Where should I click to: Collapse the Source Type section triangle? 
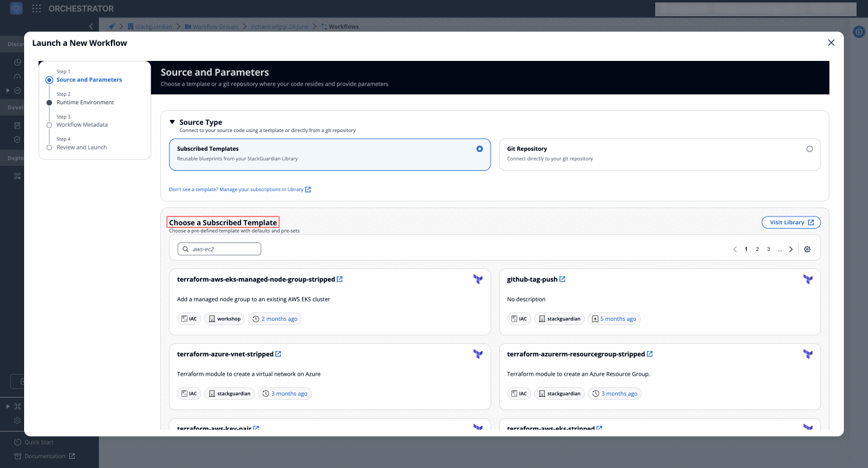coord(172,122)
